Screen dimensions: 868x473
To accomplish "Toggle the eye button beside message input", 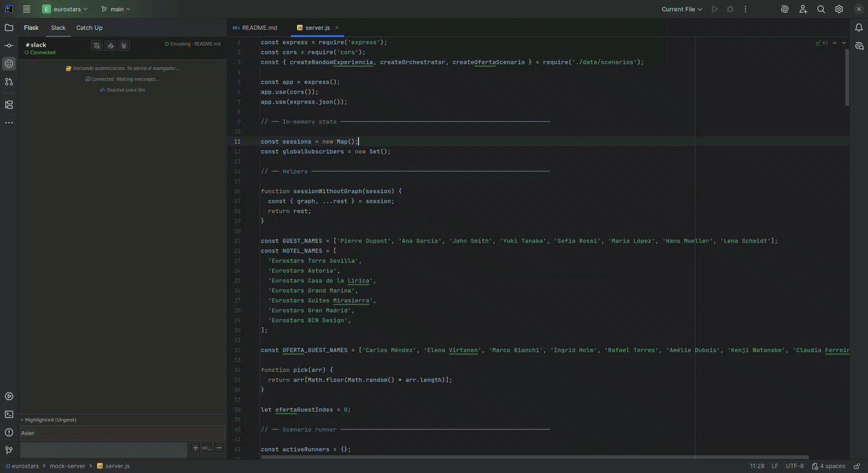I will click(207, 448).
